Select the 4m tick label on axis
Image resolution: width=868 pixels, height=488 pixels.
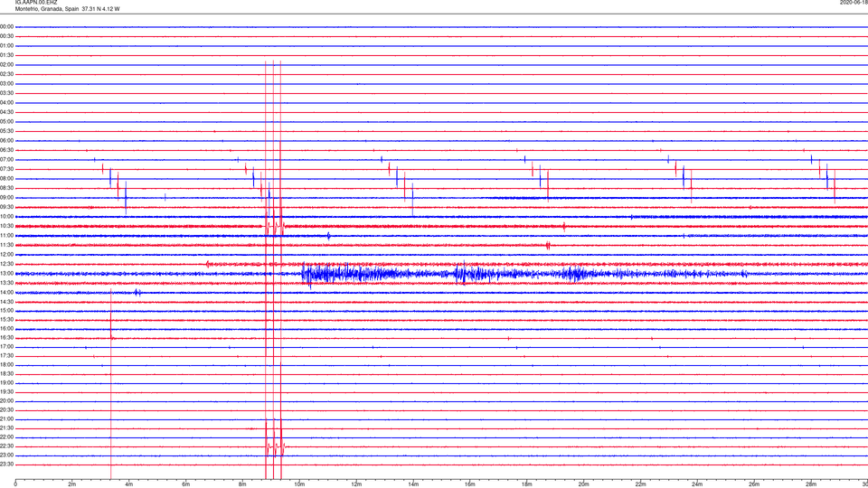click(129, 484)
